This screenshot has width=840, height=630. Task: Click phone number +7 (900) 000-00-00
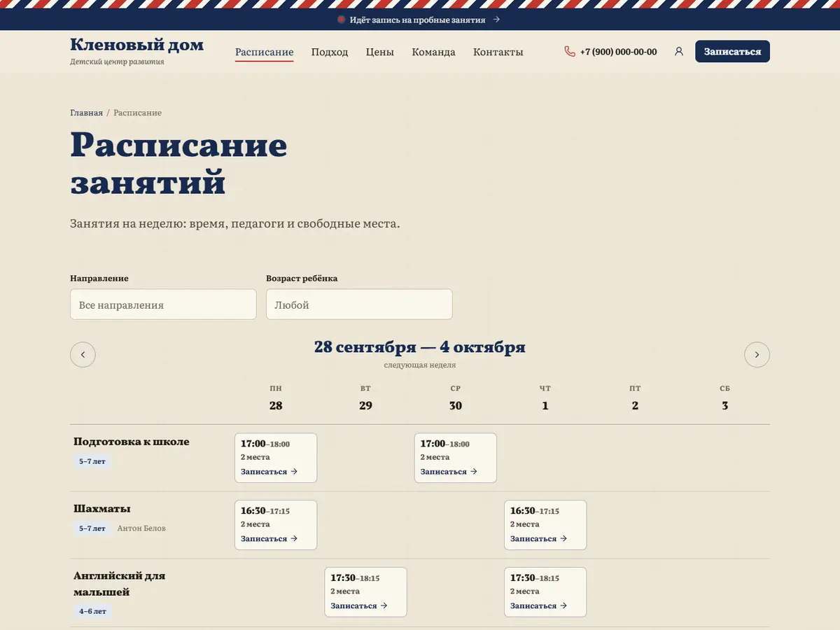tap(619, 52)
